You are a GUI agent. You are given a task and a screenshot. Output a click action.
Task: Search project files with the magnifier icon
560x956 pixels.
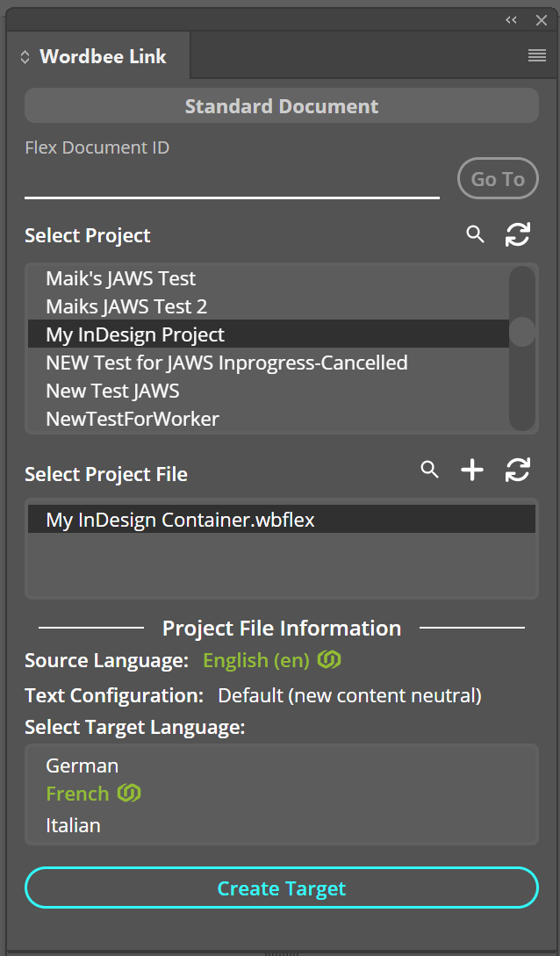coord(429,470)
